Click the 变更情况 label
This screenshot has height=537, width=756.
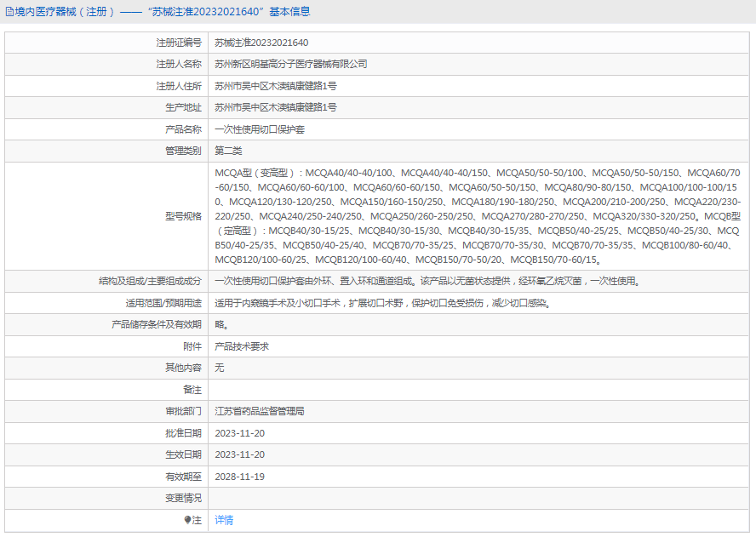tap(183, 498)
